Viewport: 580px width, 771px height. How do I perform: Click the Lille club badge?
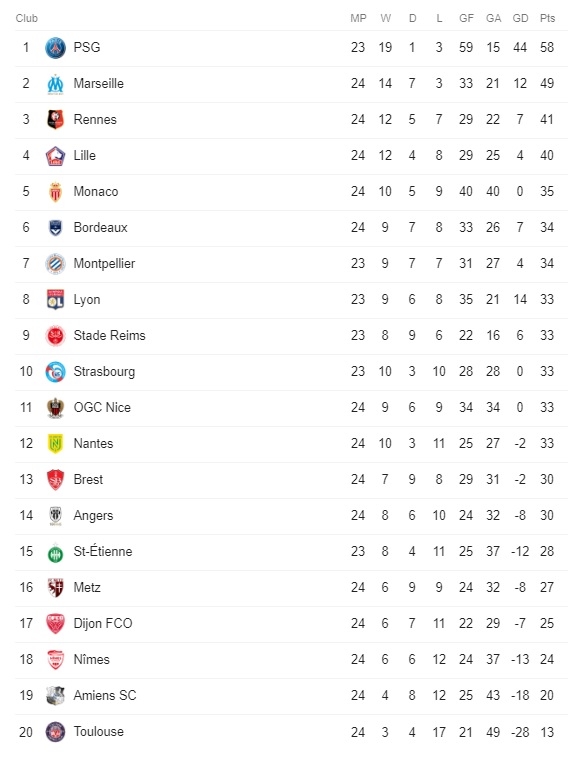tap(55, 155)
